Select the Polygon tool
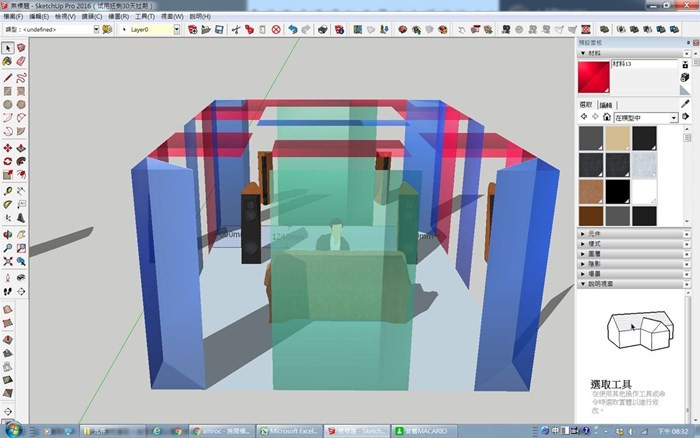 coord(21,104)
